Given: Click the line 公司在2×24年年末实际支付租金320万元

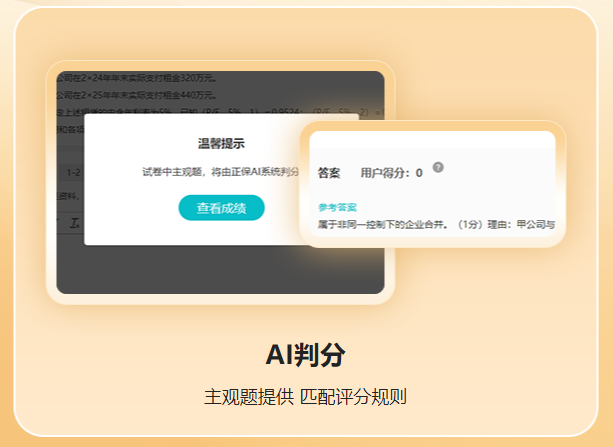Looking at the screenshot, I should (137, 78).
